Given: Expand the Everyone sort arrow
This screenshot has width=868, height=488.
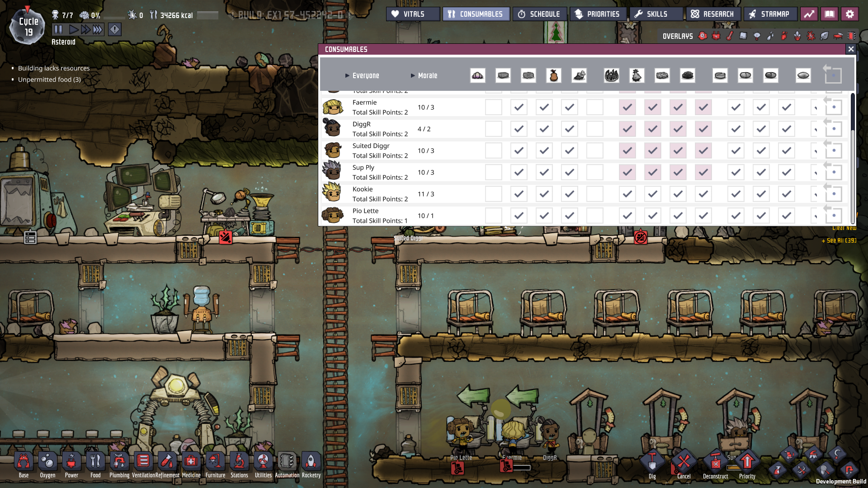Looking at the screenshot, I should (x=347, y=76).
